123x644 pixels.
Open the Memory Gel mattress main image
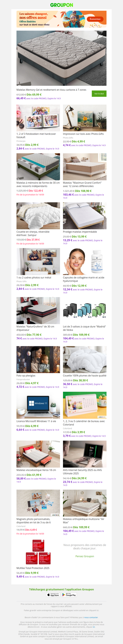[x=61, y=58]
